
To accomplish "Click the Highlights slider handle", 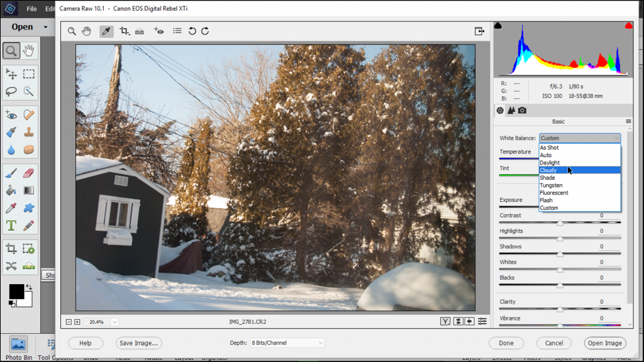I will pos(560,238).
